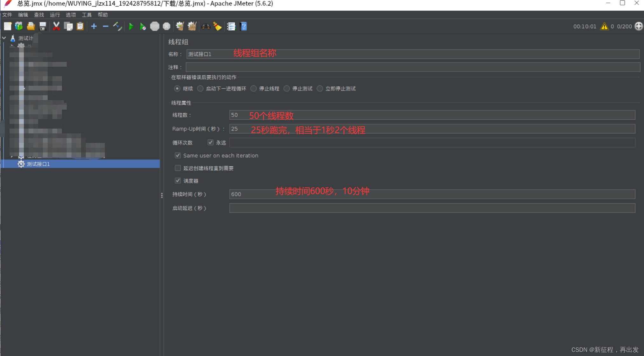Open Function Helper list icon
This screenshot has height=356, width=644.
(x=231, y=26)
